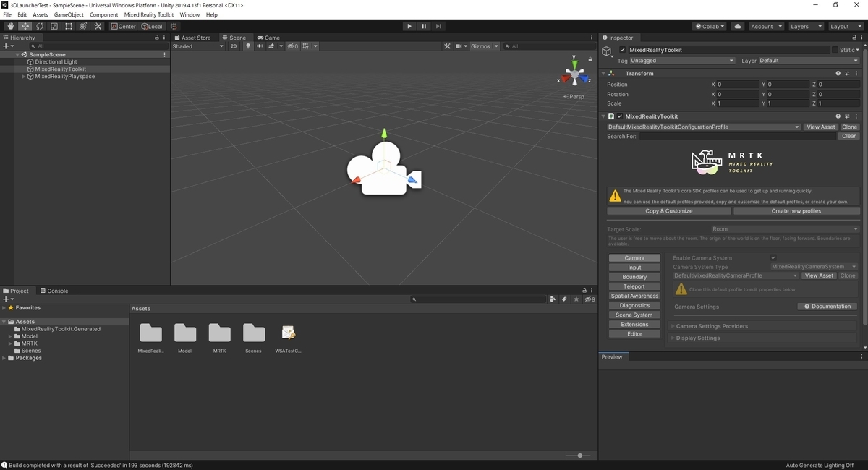
Task: Toggle hidden packages visibility in Project
Action: tap(590, 299)
